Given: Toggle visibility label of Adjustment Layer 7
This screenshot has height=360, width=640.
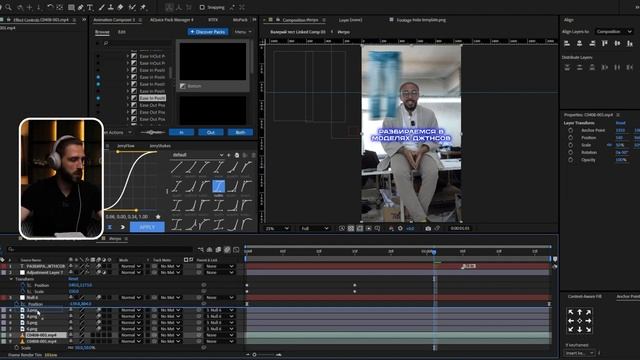Looking at the screenshot, I should pos(4,272).
